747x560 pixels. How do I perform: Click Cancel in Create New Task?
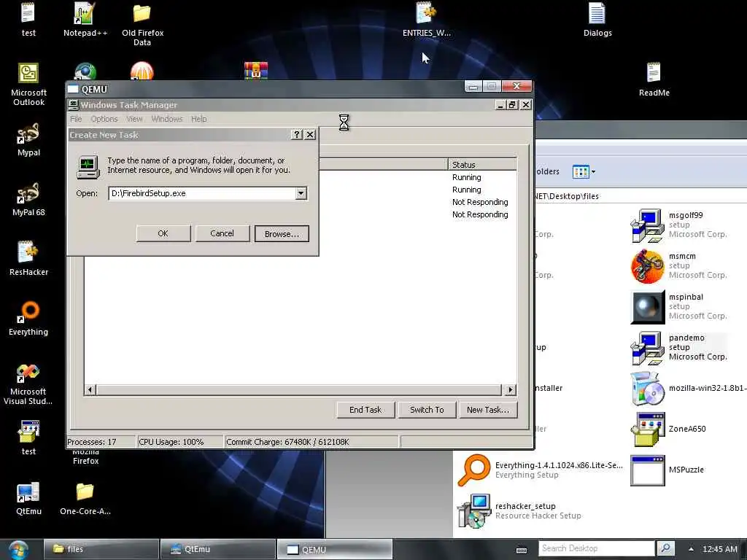(x=222, y=234)
